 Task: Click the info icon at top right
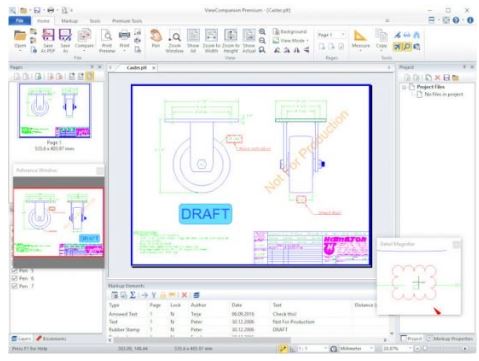(x=470, y=20)
